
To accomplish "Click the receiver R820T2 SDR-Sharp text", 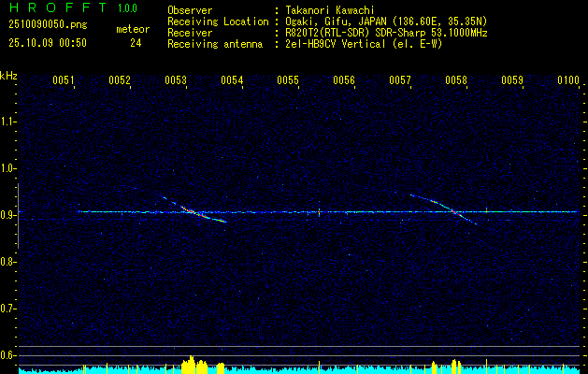I will pos(386,33).
